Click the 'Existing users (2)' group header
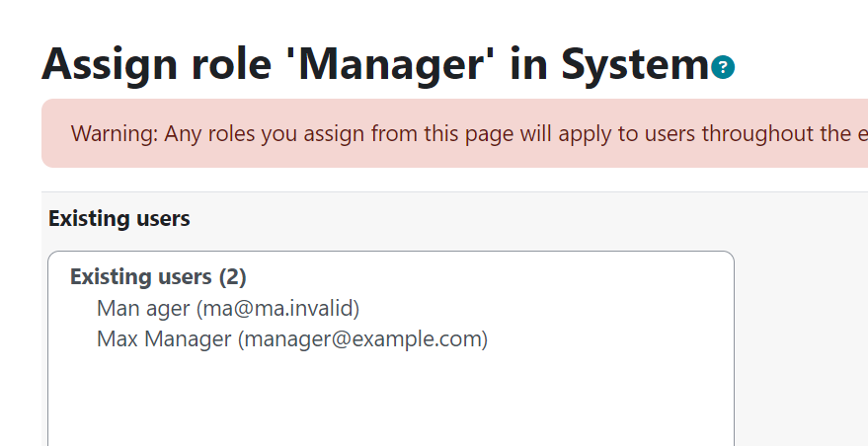This screenshot has width=868, height=446. [158, 276]
